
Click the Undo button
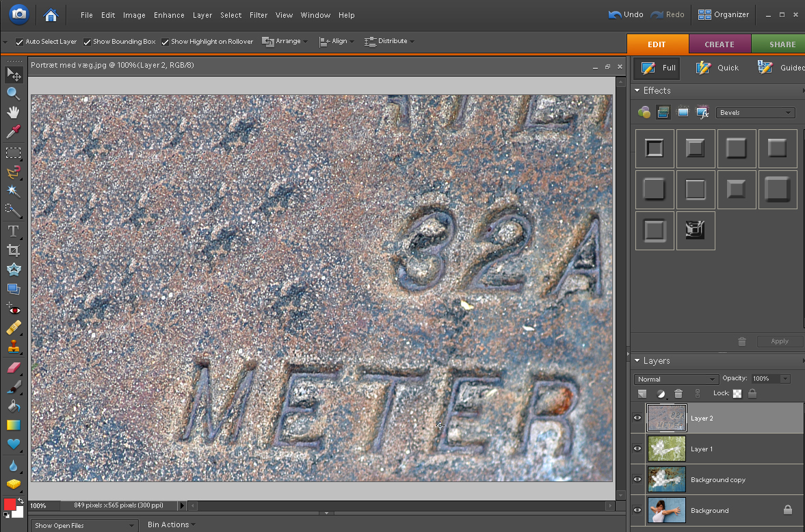point(625,14)
